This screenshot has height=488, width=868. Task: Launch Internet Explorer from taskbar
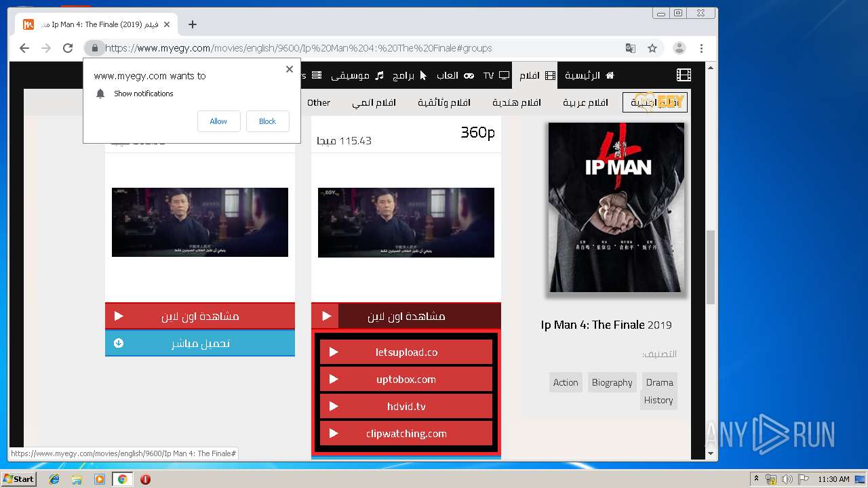pyautogui.click(x=54, y=479)
